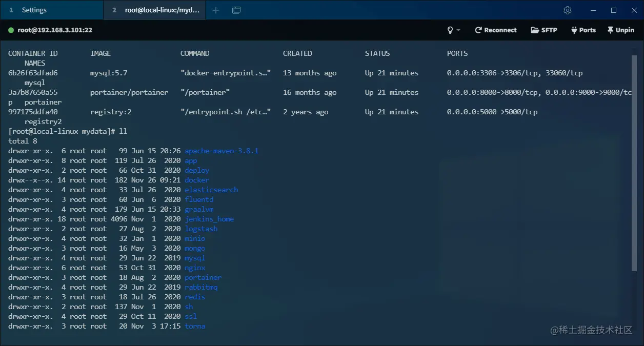Click the CONTAINER ID column header
Viewport: 644px width, 346px height.
pyautogui.click(x=33, y=53)
